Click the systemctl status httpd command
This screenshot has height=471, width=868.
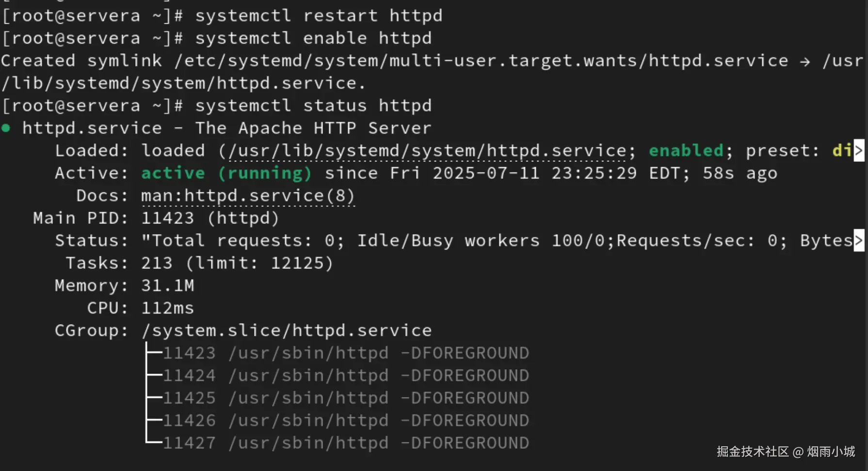pyautogui.click(x=313, y=106)
